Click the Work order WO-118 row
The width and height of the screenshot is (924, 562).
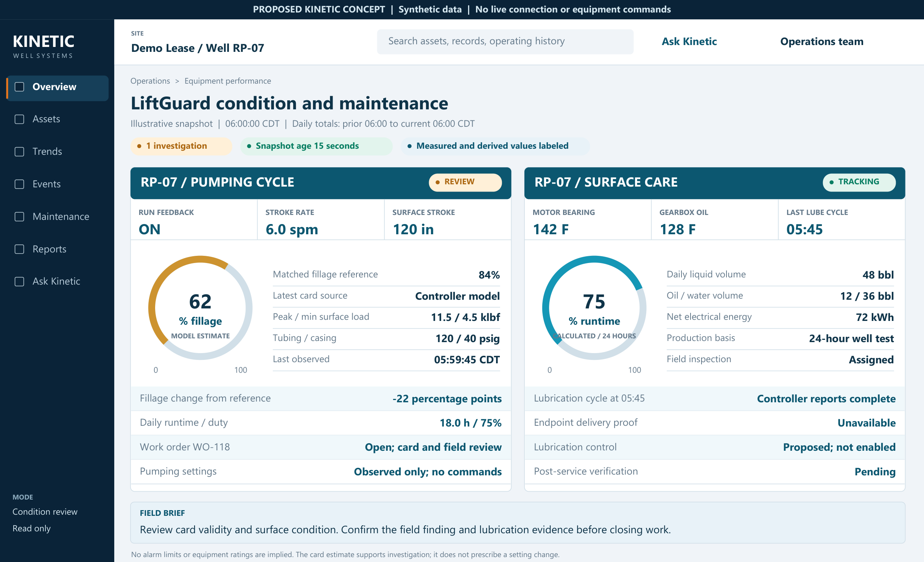tap(321, 447)
